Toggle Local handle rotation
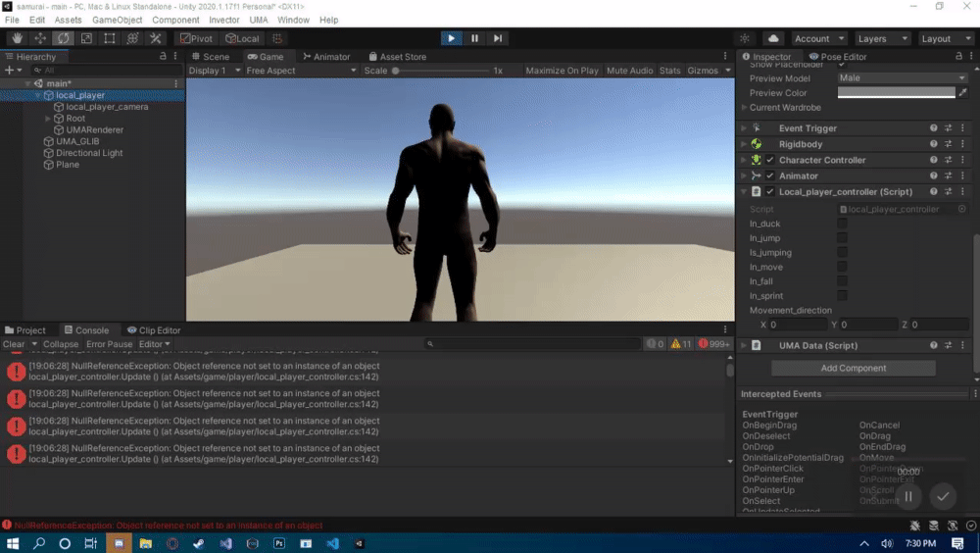This screenshot has height=553, width=980. click(242, 38)
